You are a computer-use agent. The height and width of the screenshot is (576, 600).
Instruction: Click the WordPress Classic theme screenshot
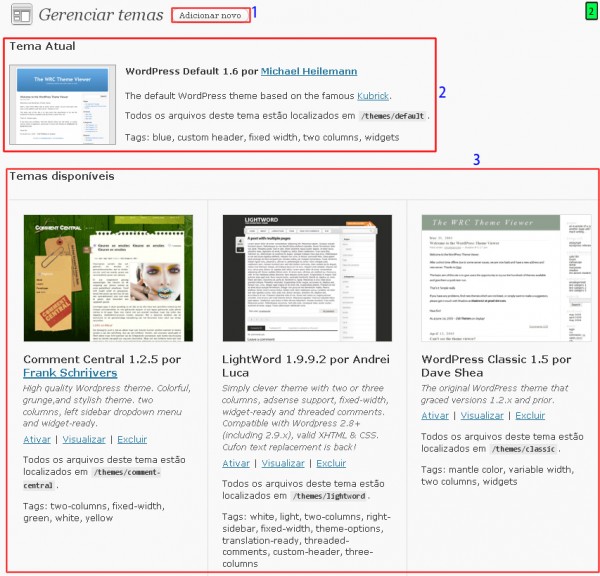tap(506, 278)
